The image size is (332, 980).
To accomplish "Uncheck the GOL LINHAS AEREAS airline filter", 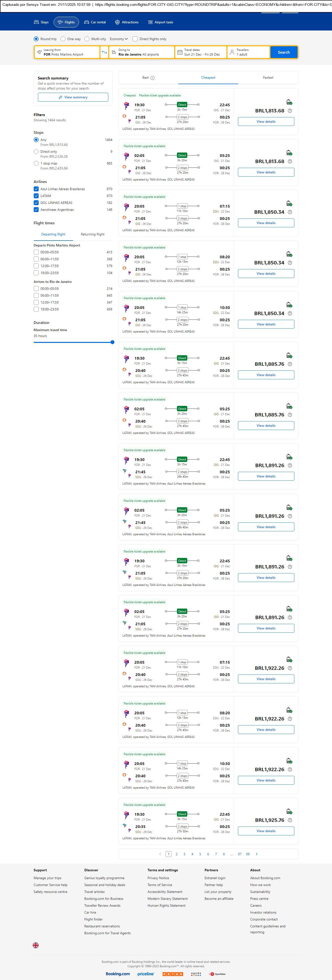I will [36, 203].
